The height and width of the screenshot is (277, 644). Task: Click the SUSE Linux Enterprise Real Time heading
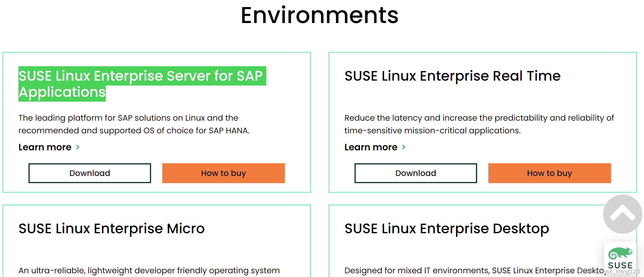click(x=453, y=76)
